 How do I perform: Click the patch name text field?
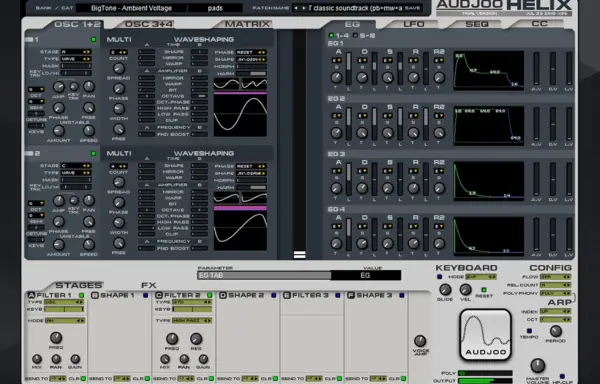point(355,8)
